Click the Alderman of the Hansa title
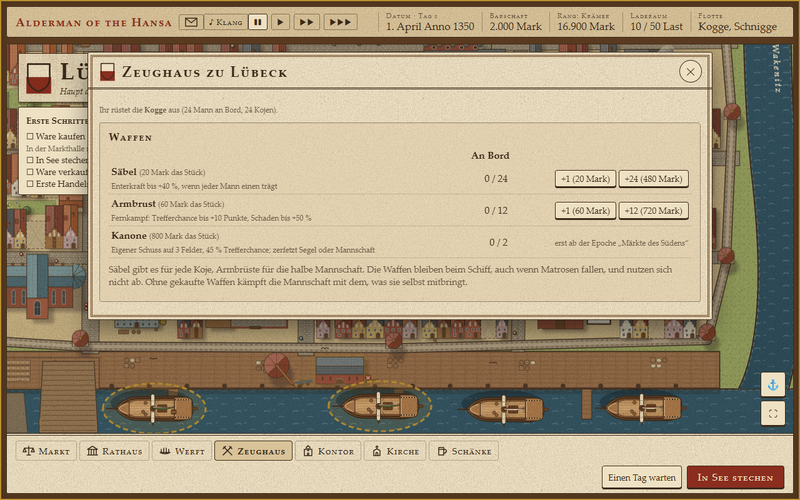800x500 pixels. point(93,22)
